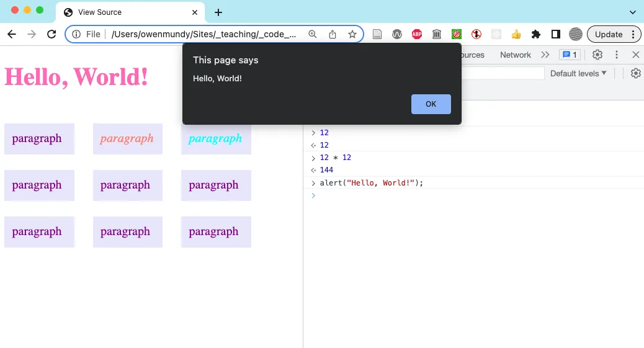Bookmark this page with the star
Screen dimensions: 644x348
[x=352, y=34]
